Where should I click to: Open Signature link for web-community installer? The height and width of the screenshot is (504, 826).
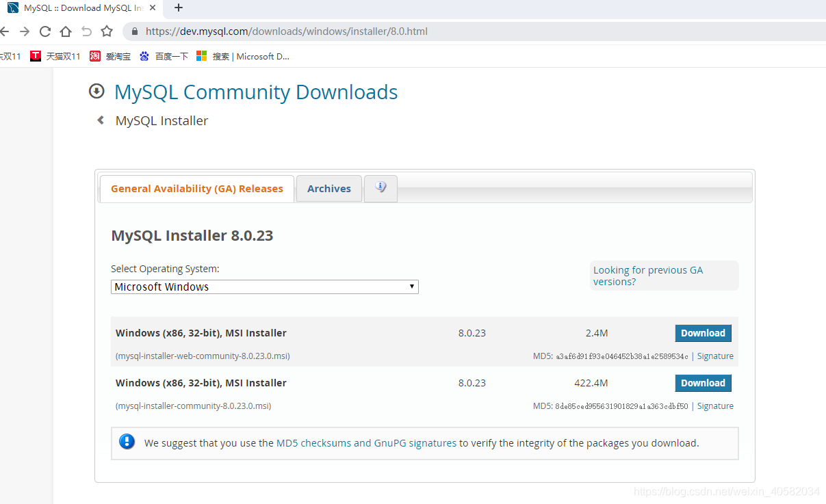715,356
